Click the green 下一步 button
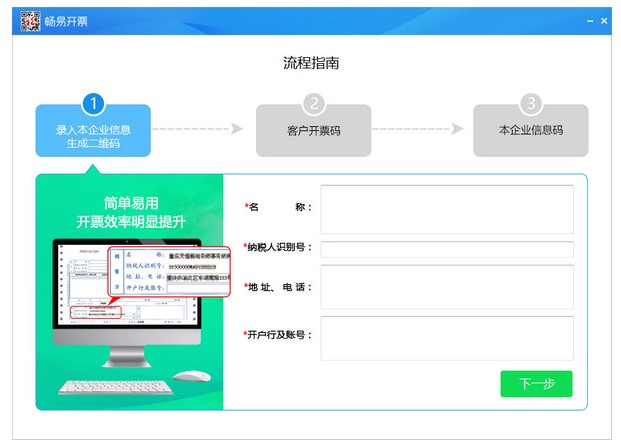The height and width of the screenshot is (448, 621). [x=536, y=383]
